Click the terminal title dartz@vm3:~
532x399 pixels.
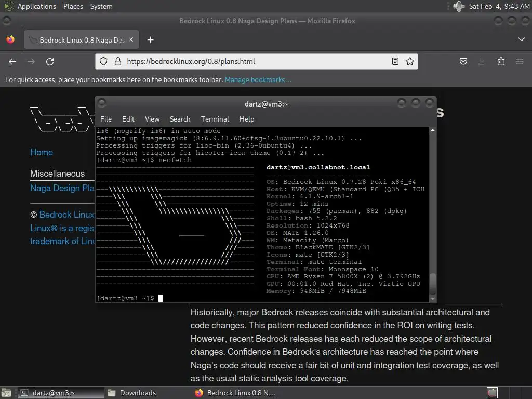click(267, 104)
